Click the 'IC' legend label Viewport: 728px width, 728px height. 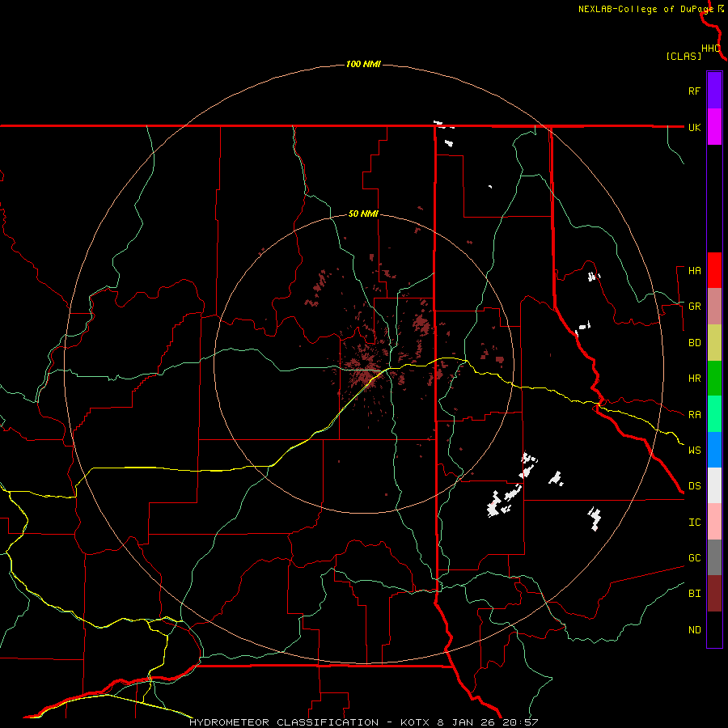[694, 523]
